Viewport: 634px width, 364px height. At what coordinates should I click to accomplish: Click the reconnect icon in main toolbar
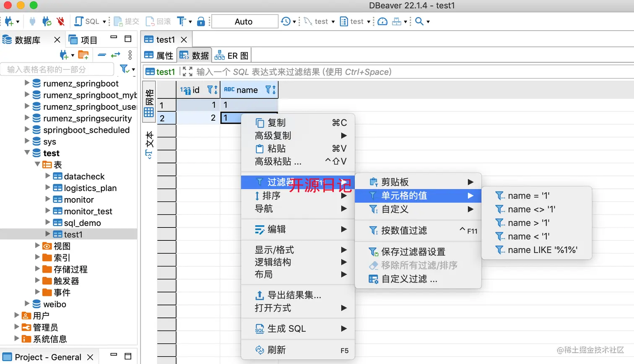pyautogui.click(x=47, y=21)
